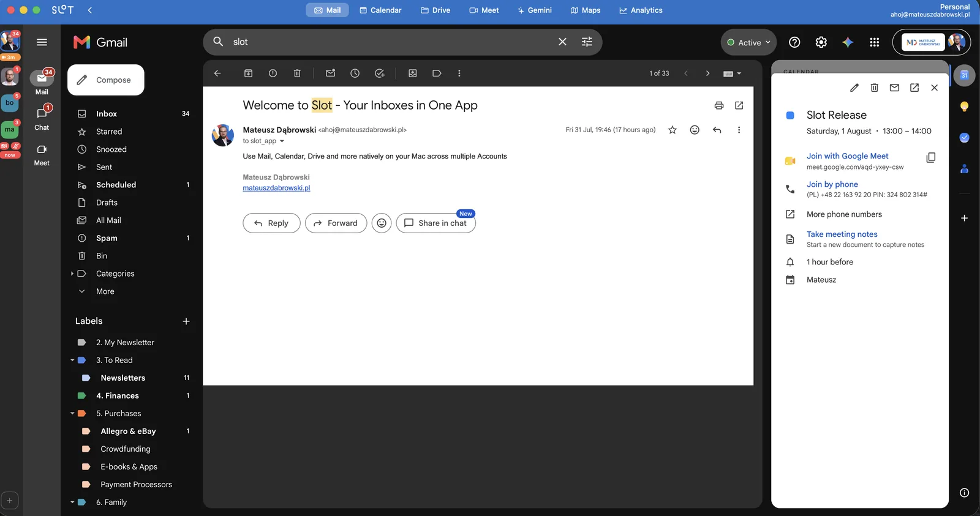Show recipient details dropdown
Image resolution: width=980 pixels, height=516 pixels.
pos(282,141)
